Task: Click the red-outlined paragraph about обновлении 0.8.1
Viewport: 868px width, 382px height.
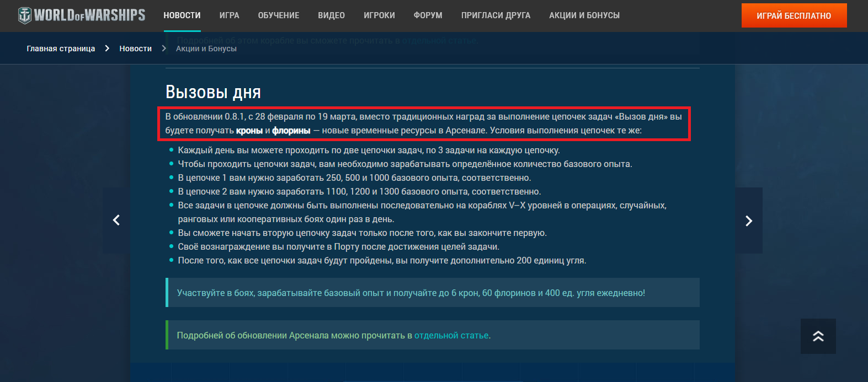Action: coord(423,123)
